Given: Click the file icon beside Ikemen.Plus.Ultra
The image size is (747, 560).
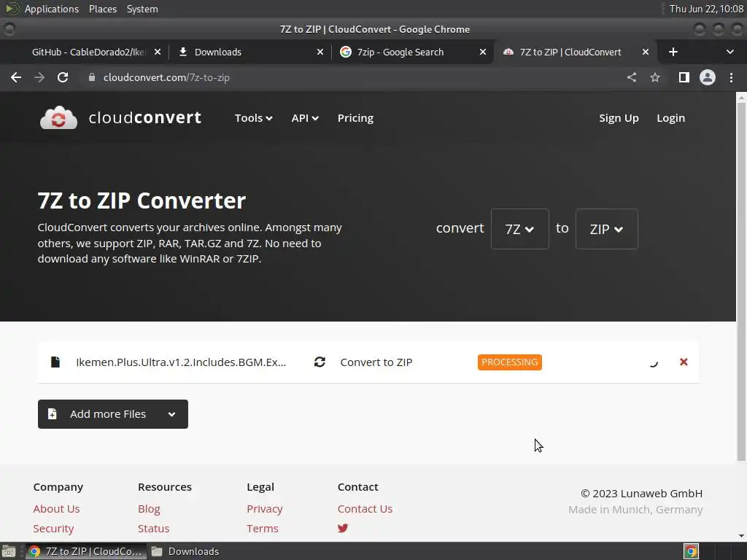Looking at the screenshot, I should [55, 362].
